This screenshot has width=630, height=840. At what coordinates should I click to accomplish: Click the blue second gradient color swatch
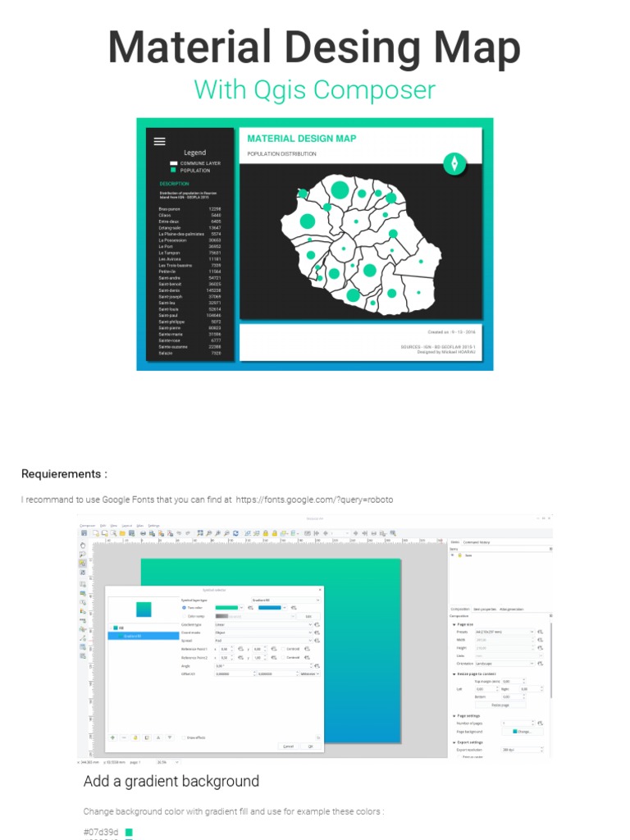(270, 608)
